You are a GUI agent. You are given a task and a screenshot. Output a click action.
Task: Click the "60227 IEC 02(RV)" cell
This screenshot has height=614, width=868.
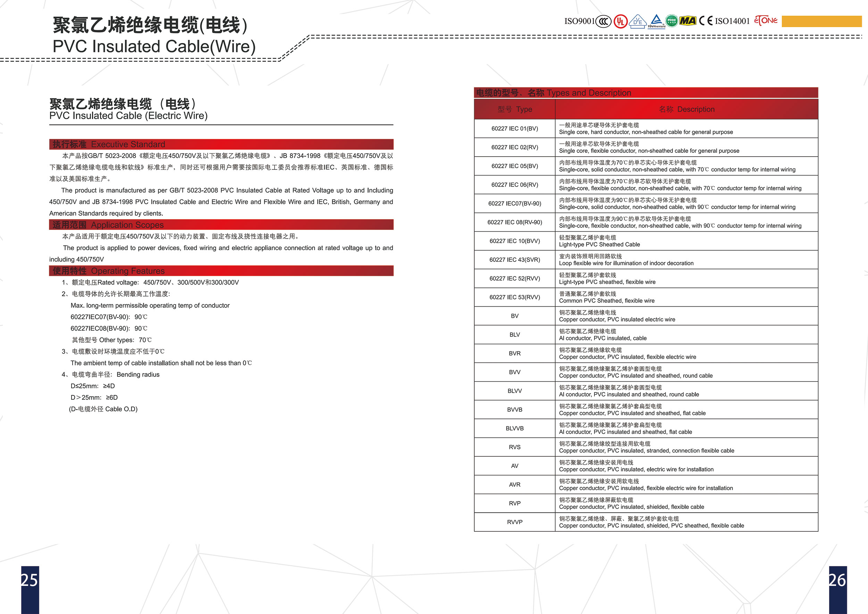coord(515,148)
